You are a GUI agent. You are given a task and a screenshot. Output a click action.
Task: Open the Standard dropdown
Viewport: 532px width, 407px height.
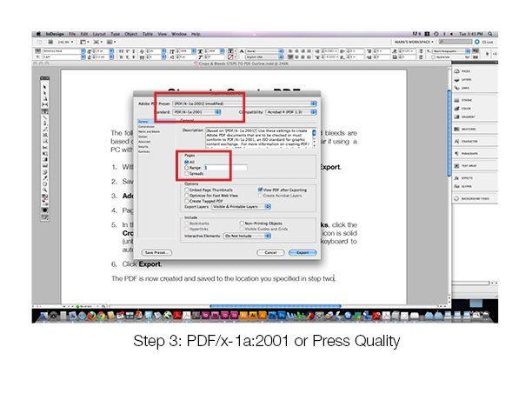pos(196,112)
